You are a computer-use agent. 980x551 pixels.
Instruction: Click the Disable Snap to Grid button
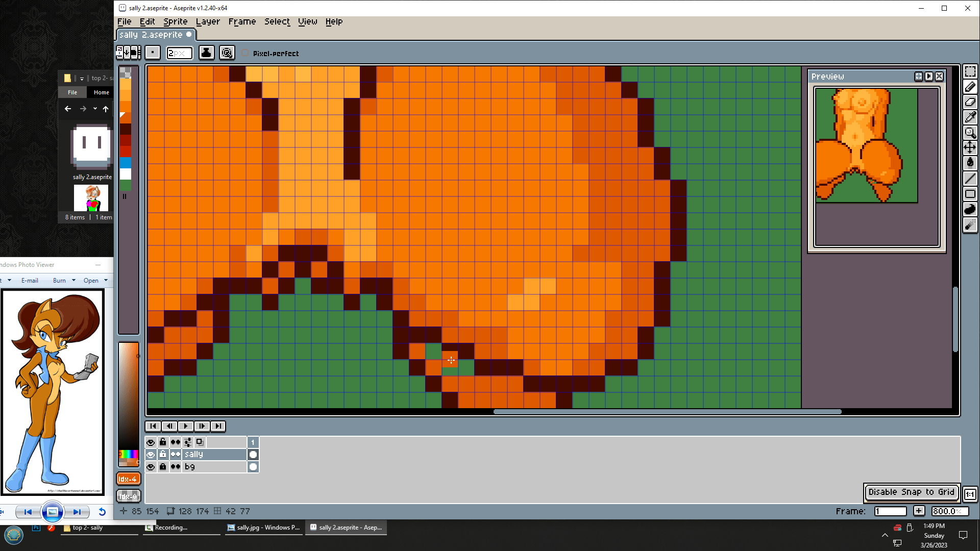pyautogui.click(x=911, y=492)
